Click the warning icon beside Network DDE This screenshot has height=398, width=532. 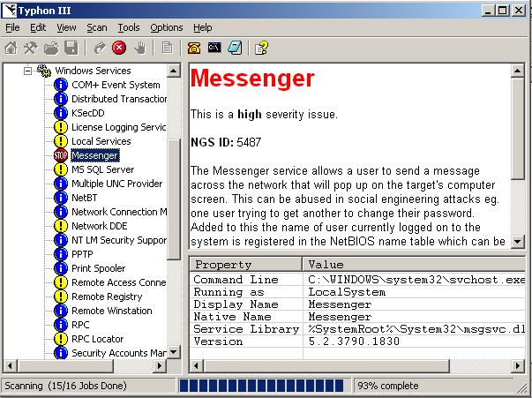(x=61, y=226)
